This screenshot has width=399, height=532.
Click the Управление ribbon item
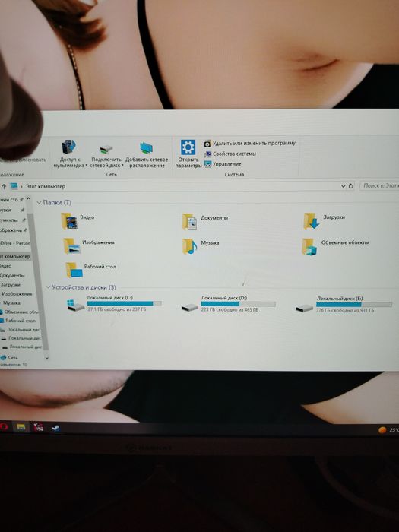point(223,164)
